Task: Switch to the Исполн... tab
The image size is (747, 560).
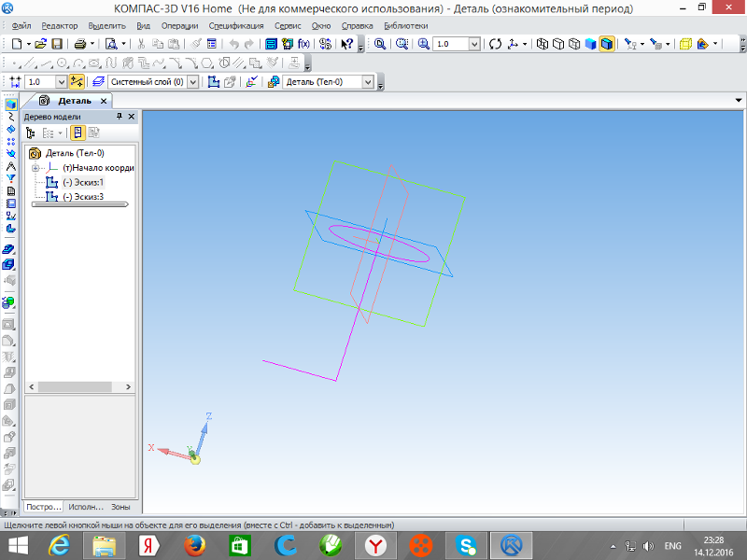Action: coord(86,507)
